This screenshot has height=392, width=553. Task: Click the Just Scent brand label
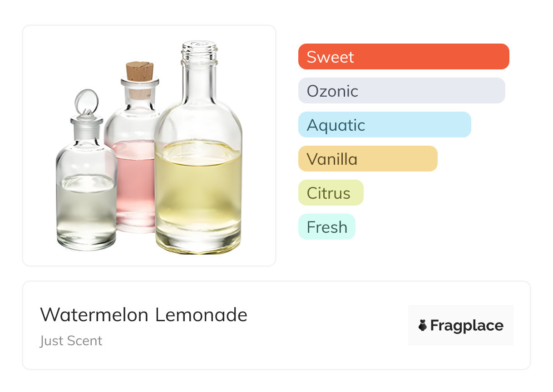(71, 341)
